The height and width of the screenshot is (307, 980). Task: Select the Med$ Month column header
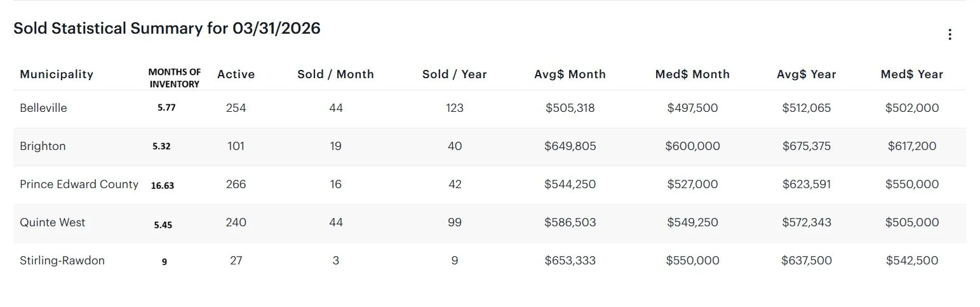[x=692, y=74]
